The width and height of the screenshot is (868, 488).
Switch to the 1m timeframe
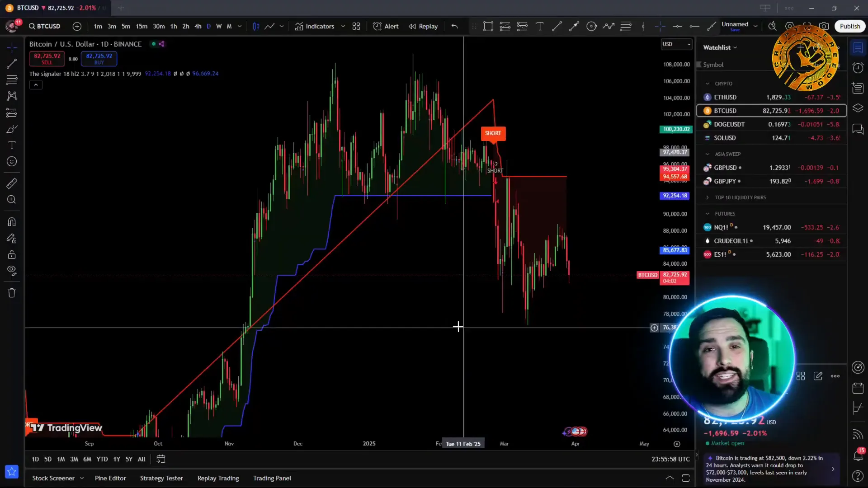(x=98, y=26)
